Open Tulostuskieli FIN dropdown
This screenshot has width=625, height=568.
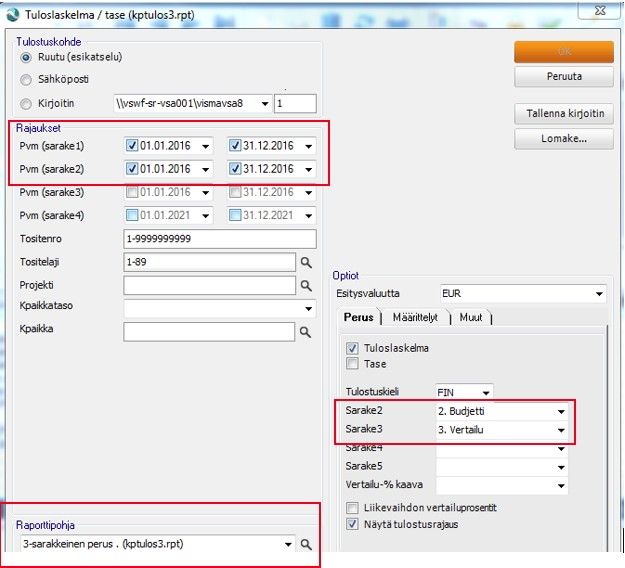(486, 393)
